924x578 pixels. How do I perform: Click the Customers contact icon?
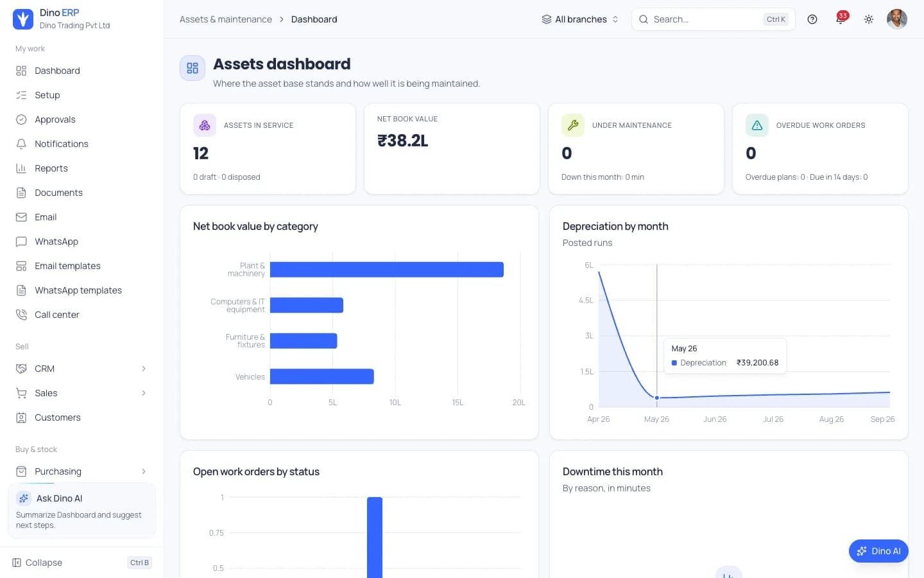(x=21, y=417)
